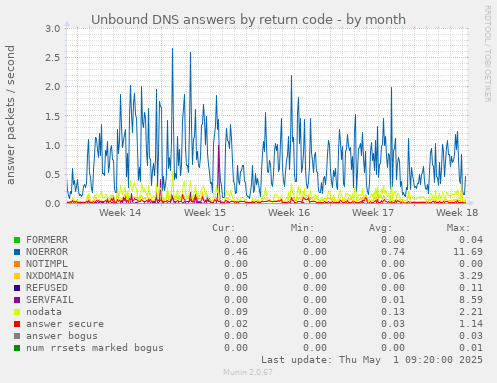Click the FORMERR green color swatch
Screen dimensions: 497x383
[x=17, y=240]
